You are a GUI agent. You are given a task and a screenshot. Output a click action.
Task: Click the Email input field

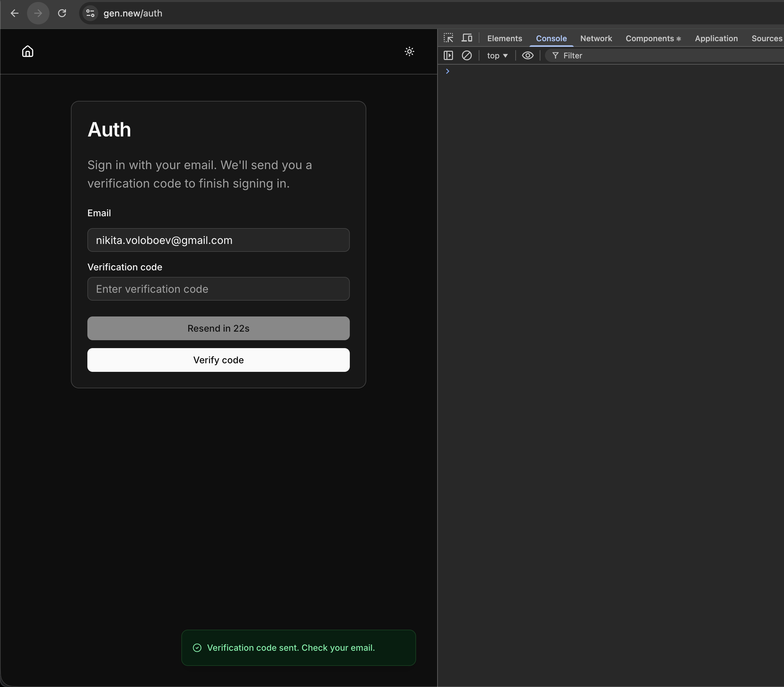[219, 240]
